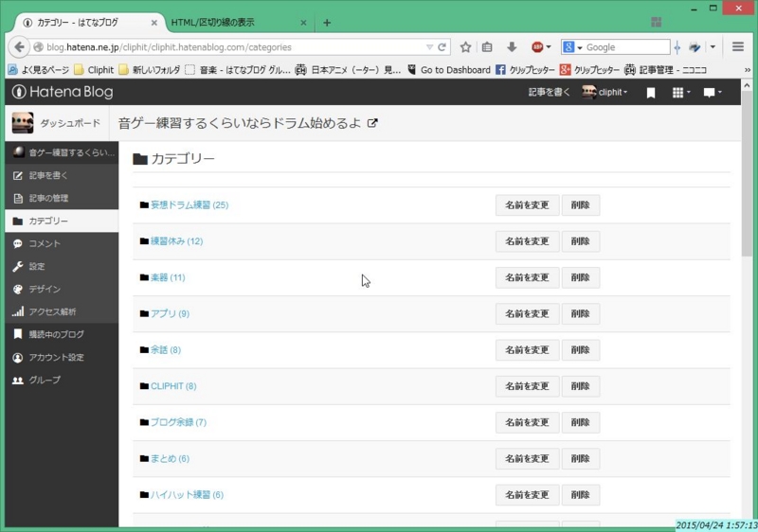This screenshot has height=532, width=758.
Task: Click the blog avatar thumbnail near ダッシュボード
Action: click(x=23, y=123)
